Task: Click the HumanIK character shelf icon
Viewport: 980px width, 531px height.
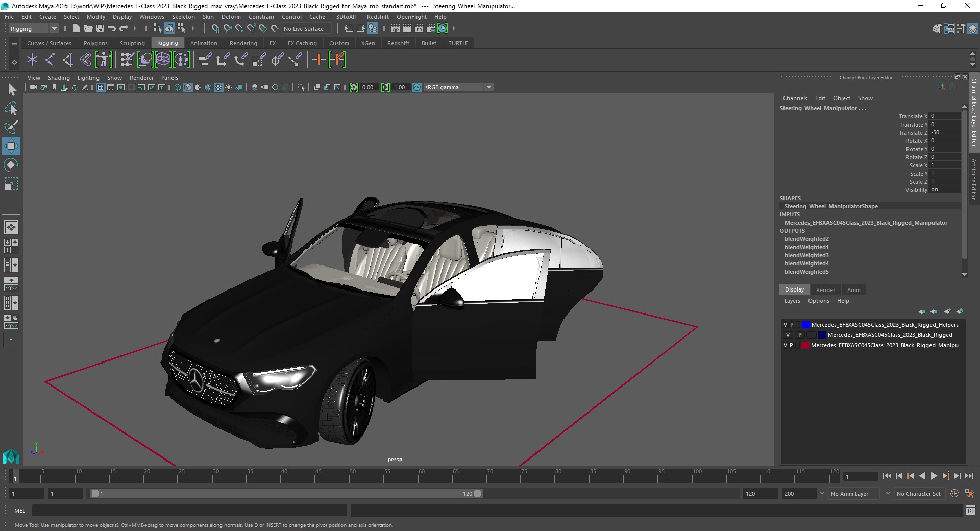Action: coord(104,60)
